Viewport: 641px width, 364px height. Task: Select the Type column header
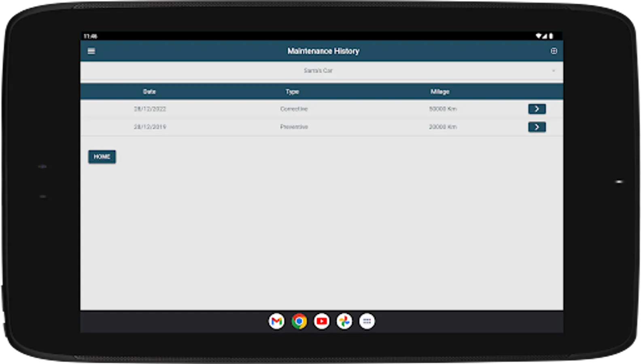click(x=292, y=92)
